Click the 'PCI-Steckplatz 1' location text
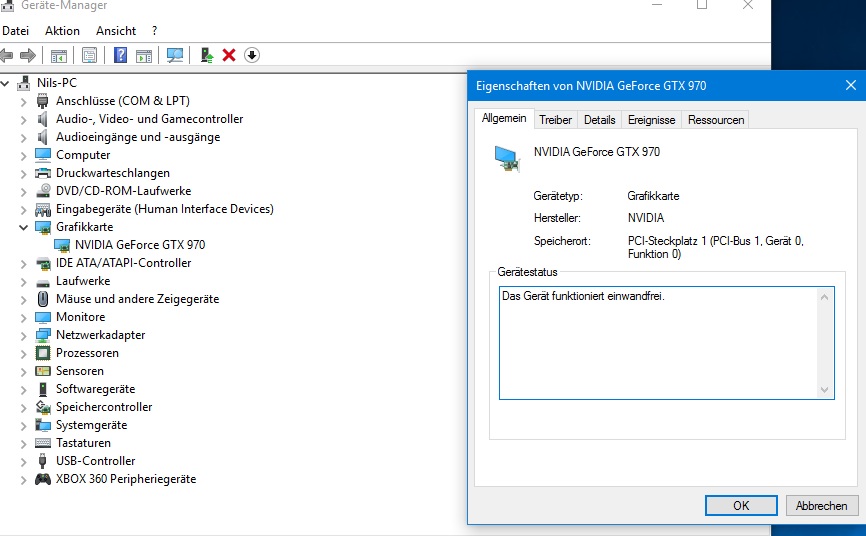Viewport: 866px width, 536px height. coord(667,241)
